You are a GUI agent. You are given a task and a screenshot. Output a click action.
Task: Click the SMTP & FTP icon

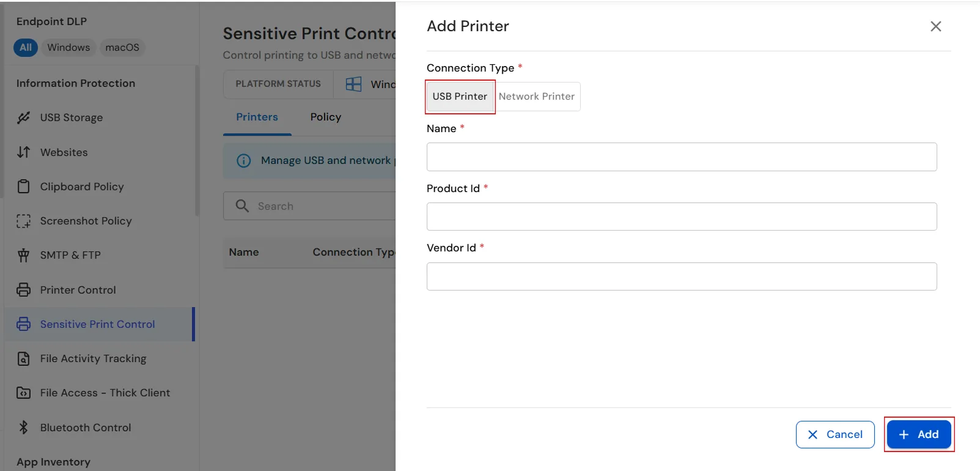[23, 255]
